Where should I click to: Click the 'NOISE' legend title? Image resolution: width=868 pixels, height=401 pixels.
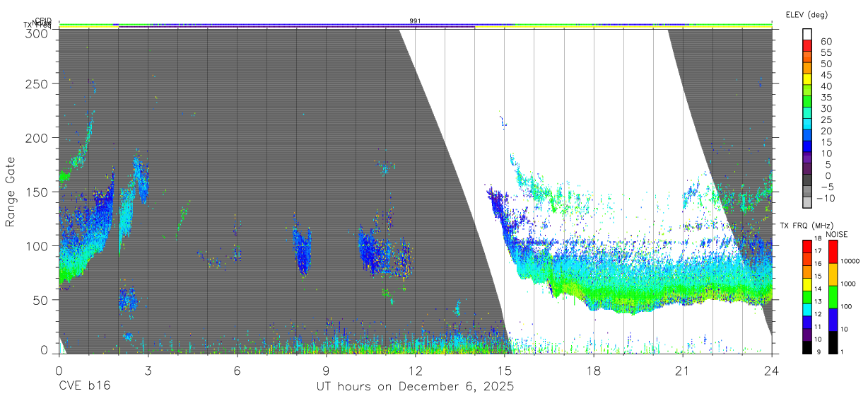click(x=835, y=234)
